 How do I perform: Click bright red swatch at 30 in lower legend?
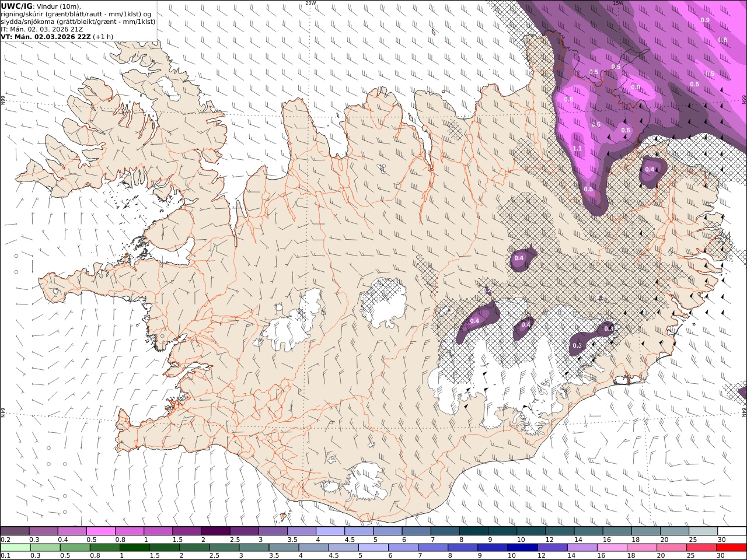[x=731, y=547]
